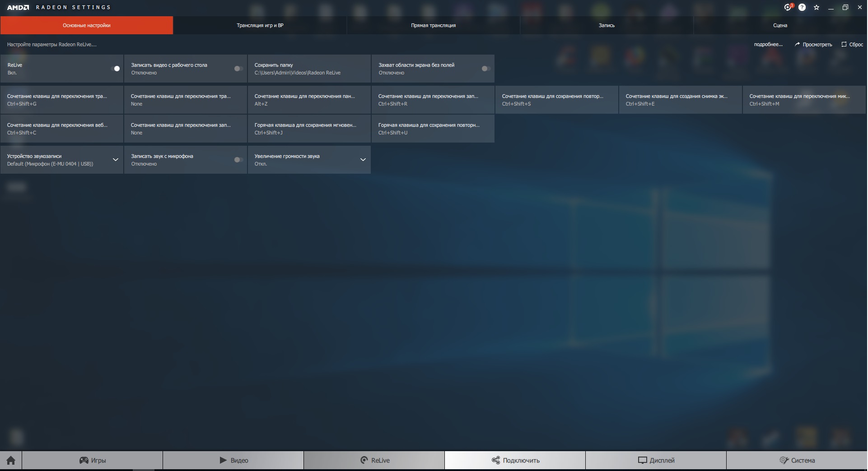Switch to Трансляция игр и ВР tab
The width and height of the screenshot is (868, 471).
pyautogui.click(x=260, y=25)
